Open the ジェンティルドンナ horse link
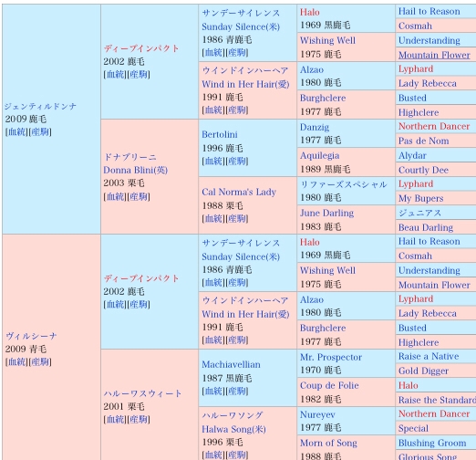The image size is (476, 460). 40,106
